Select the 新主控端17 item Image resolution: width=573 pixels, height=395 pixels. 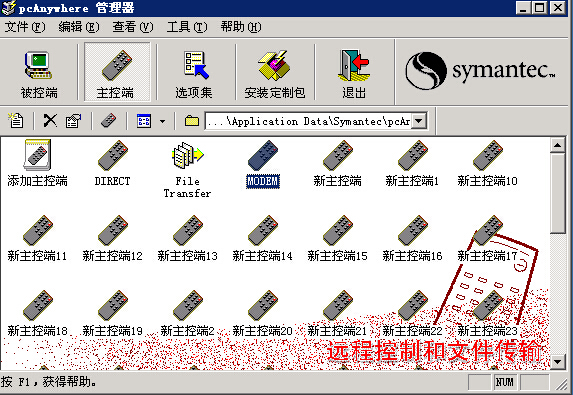(x=487, y=239)
